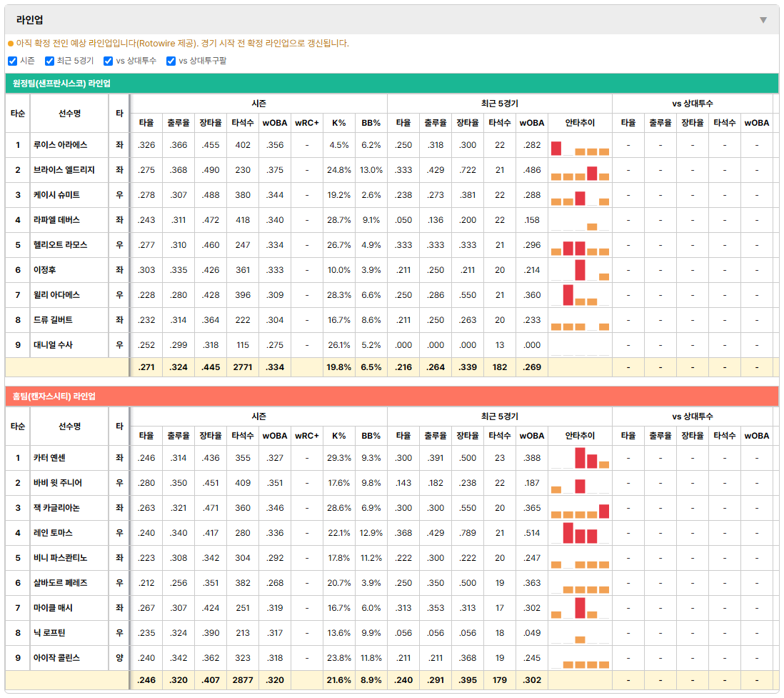The width and height of the screenshot is (784, 698).
Task: Collapse the 라인업 panel with the arrow
Action: [763, 20]
